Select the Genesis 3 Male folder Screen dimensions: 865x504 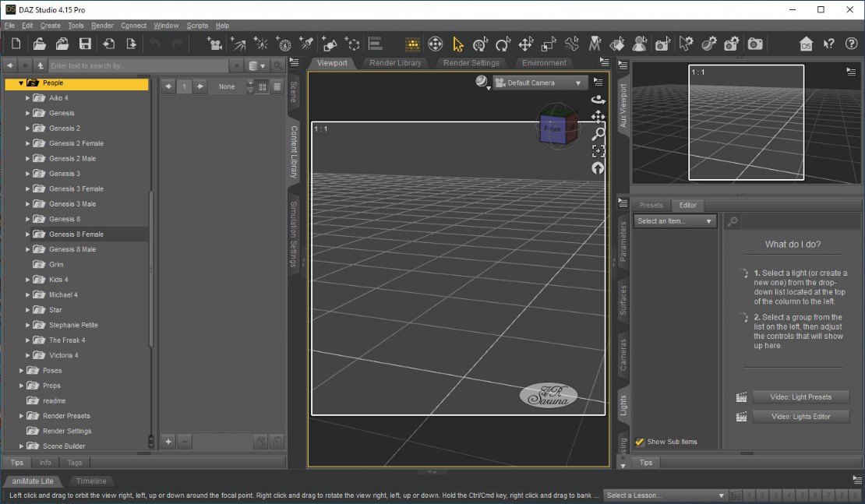point(72,204)
